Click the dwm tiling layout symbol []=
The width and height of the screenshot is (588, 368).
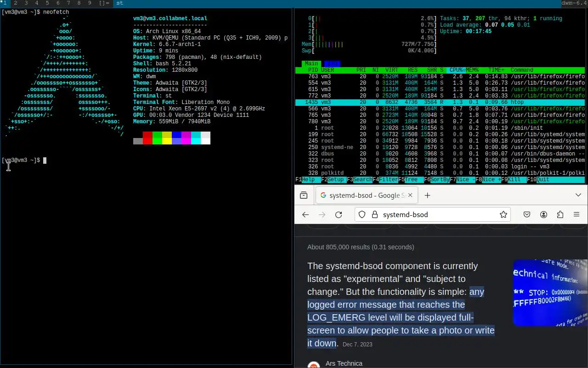(104, 3)
